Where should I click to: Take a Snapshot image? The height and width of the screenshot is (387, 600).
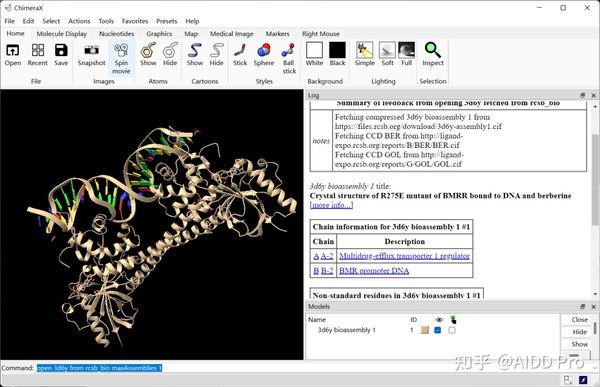coord(91,55)
